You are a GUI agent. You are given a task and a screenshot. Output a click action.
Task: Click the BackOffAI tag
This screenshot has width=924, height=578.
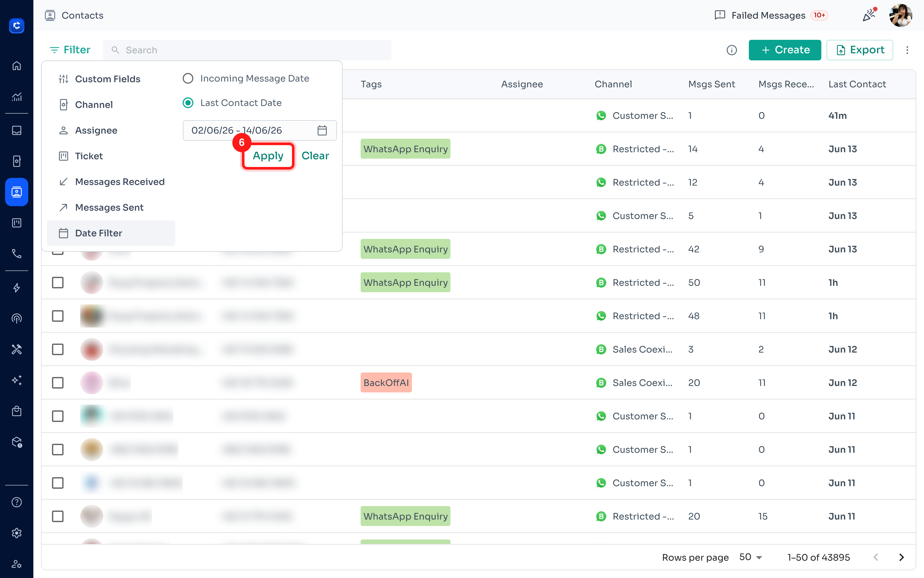[x=386, y=383]
